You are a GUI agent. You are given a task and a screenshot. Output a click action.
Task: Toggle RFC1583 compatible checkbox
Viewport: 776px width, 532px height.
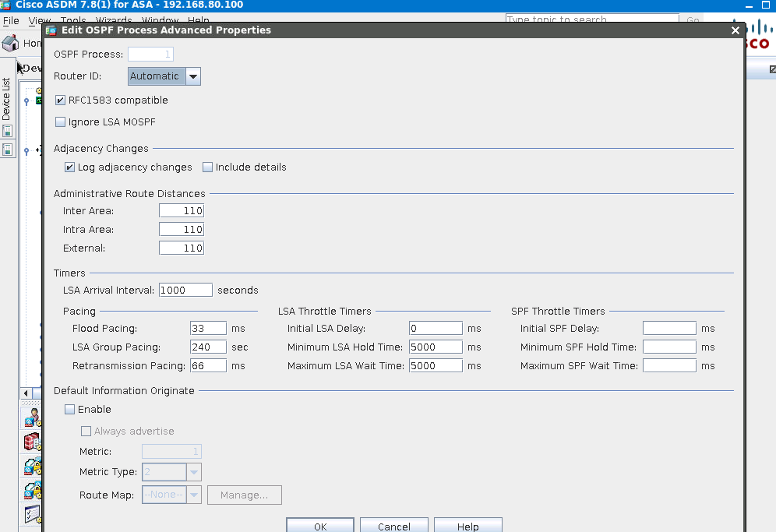(x=60, y=100)
